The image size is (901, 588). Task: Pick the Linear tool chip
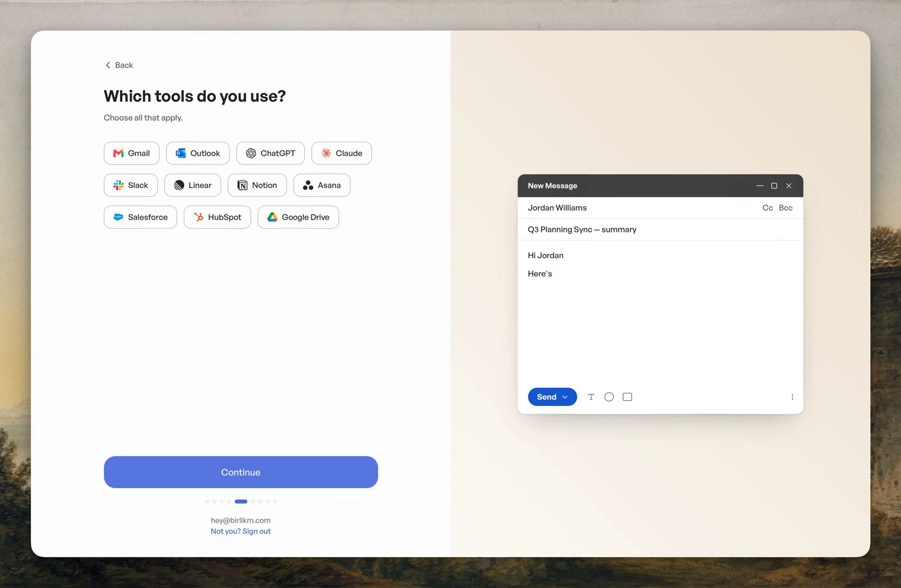coord(193,185)
